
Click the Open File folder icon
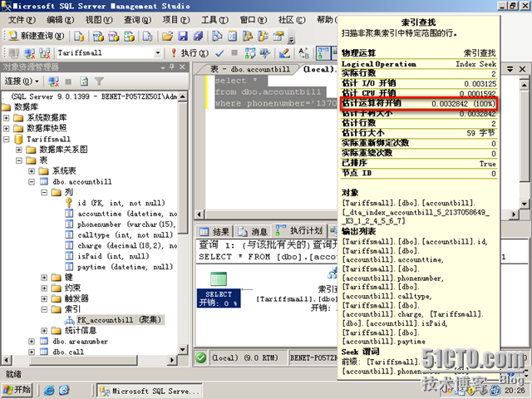[167, 36]
